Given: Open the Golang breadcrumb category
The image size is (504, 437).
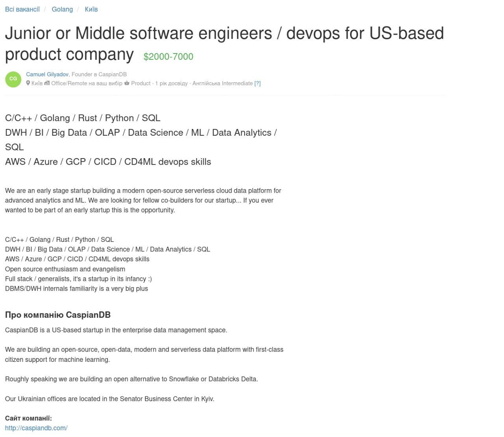Looking at the screenshot, I should click(x=62, y=9).
